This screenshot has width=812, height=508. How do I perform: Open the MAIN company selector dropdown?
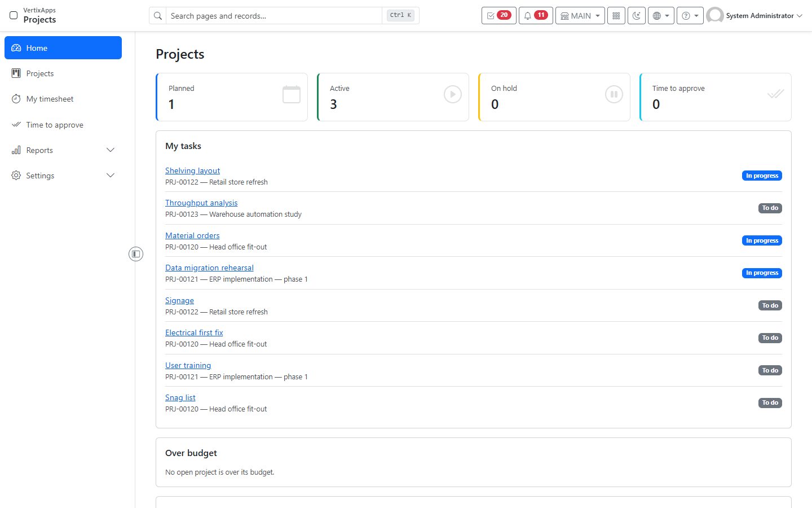click(x=580, y=16)
